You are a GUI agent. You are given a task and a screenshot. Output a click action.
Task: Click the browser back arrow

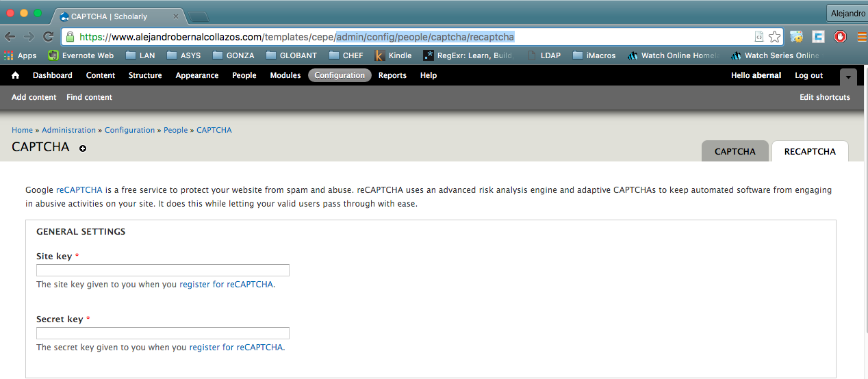10,37
